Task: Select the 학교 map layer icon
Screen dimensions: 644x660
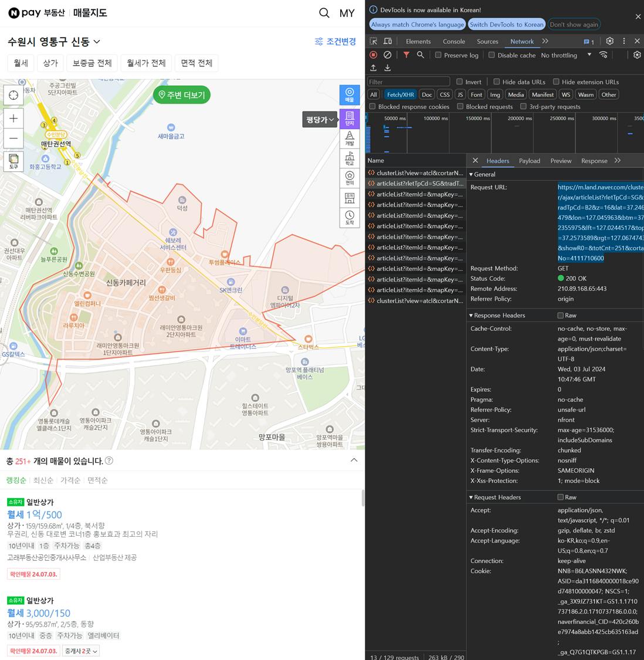Action: coord(350,158)
